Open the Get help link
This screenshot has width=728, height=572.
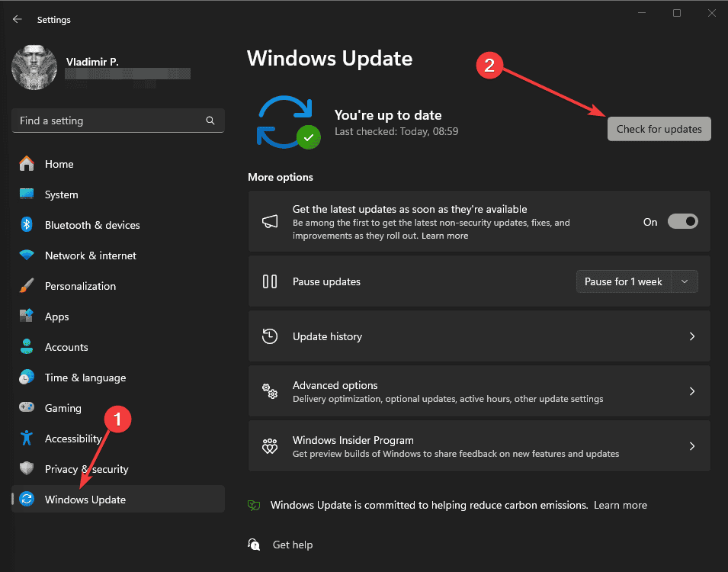(x=293, y=545)
